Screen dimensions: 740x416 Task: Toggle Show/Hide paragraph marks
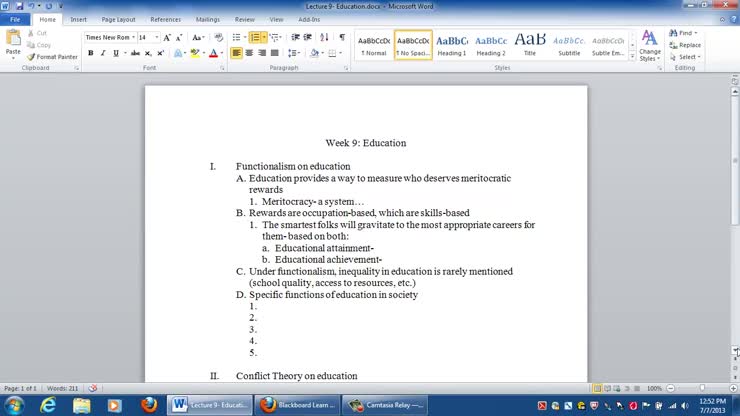[342, 37]
